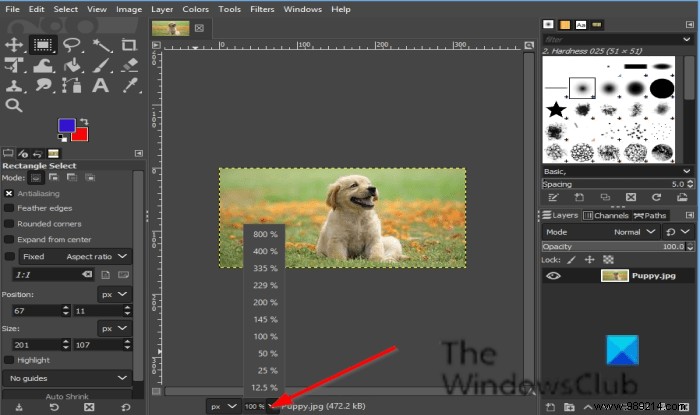Open the layer Mode Normal dropdown
The image size is (700, 415).
[600, 232]
